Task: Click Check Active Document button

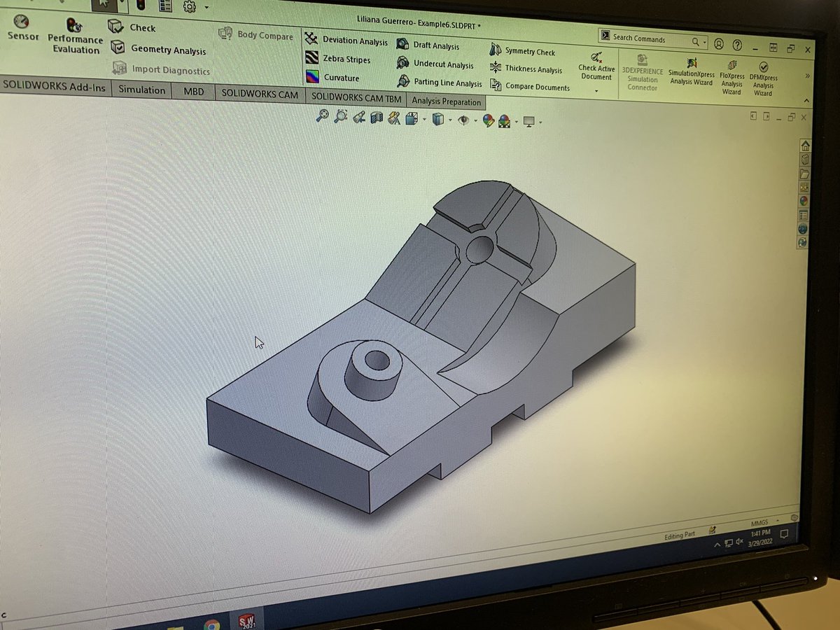Action: pos(596,65)
